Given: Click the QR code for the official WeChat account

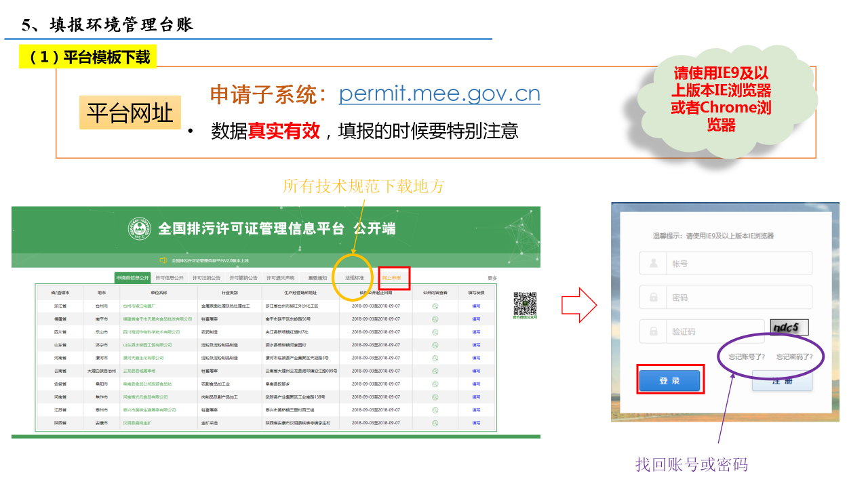Looking at the screenshot, I should click(524, 303).
